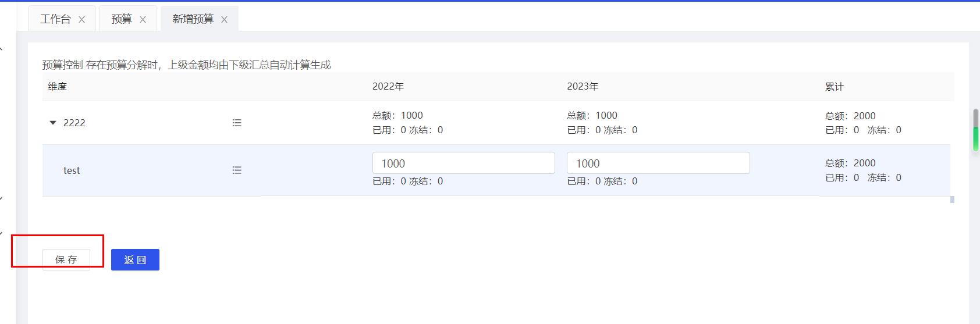Viewport: 980px width, 324px height.
Task: Click the green vertical scrollbar thumb
Action: 976,138
